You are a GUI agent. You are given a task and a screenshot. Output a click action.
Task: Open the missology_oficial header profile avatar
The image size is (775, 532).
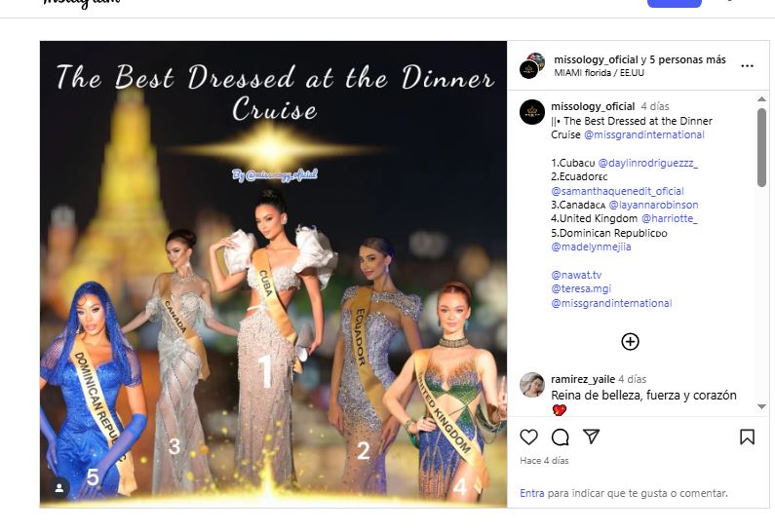click(x=532, y=65)
